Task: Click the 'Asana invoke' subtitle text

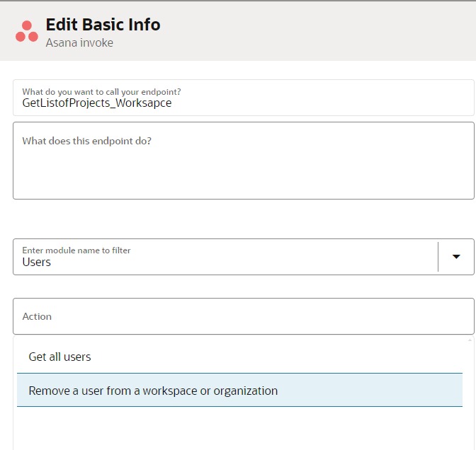Action: pyautogui.click(x=79, y=43)
